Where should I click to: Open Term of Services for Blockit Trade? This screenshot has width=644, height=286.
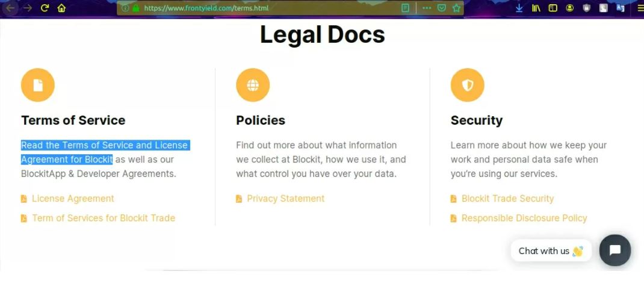(x=104, y=218)
